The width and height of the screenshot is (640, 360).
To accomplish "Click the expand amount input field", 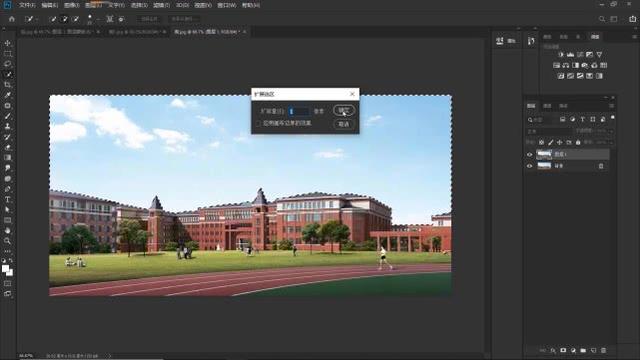I will click(x=299, y=111).
